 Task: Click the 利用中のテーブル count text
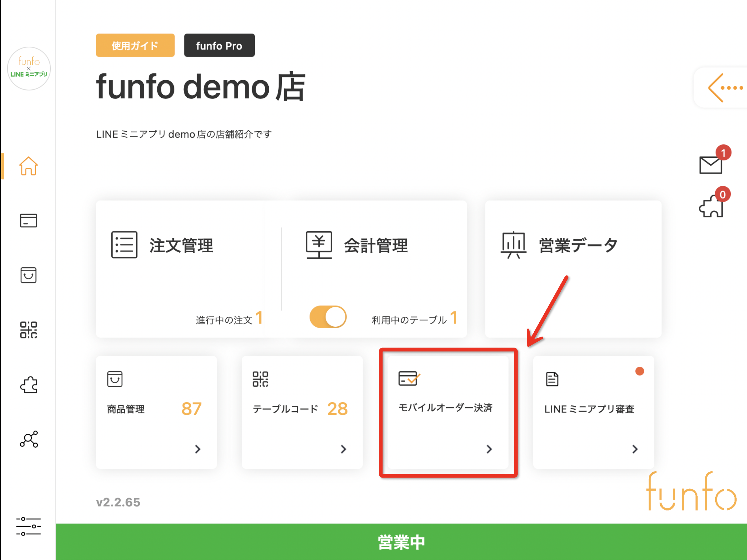[415, 319]
